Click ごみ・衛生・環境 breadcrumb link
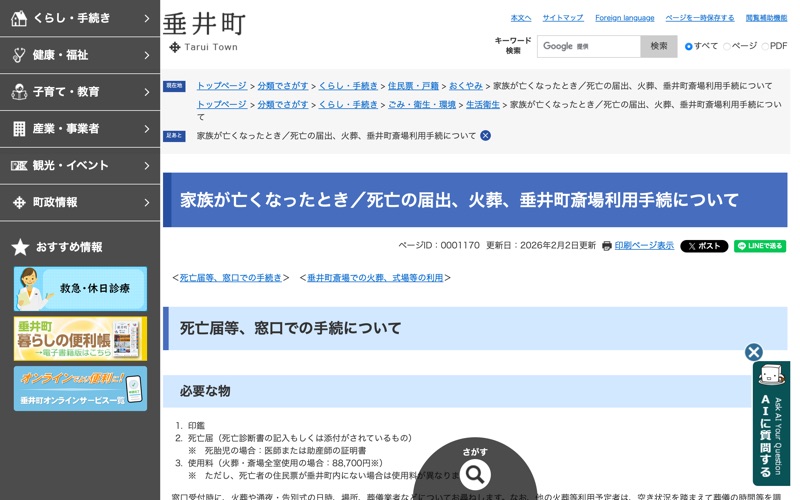800x500 pixels. click(421, 105)
